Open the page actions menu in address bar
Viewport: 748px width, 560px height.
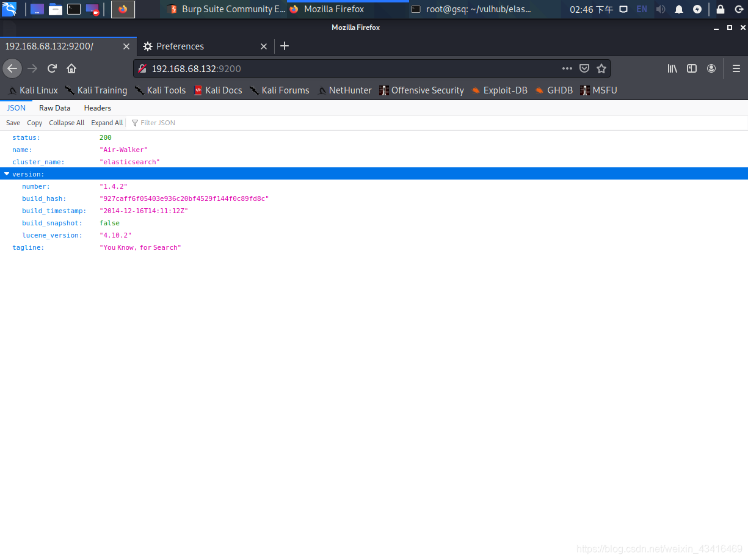tap(567, 68)
